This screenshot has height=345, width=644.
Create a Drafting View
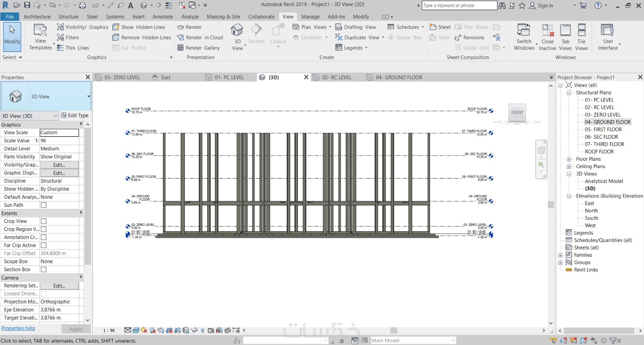(x=356, y=27)
